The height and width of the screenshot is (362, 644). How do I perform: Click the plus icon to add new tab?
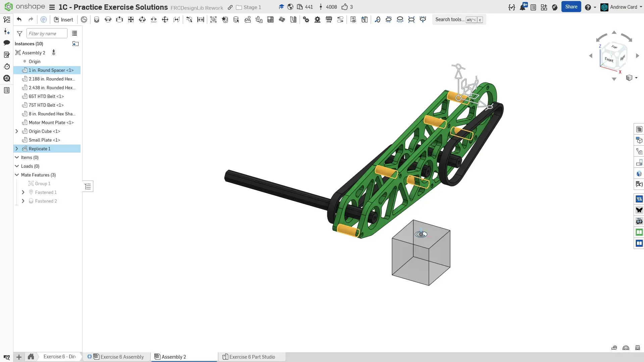pyautogui.click(x=19, y=357)
